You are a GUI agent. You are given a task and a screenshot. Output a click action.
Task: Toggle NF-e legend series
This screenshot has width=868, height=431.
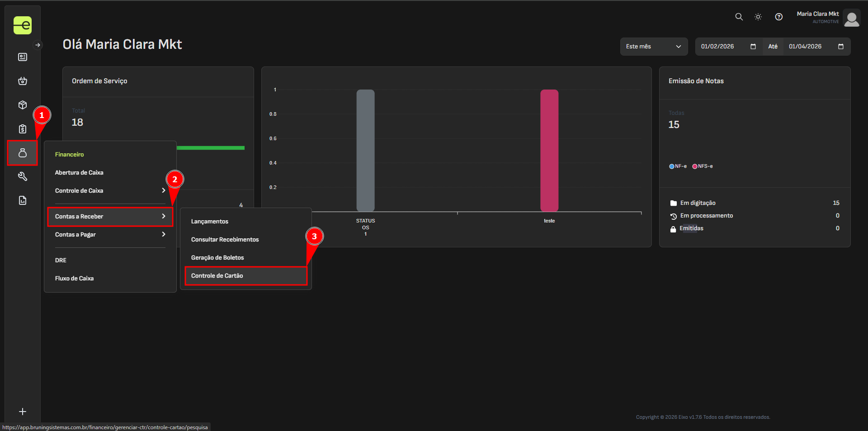pos(678,166)
